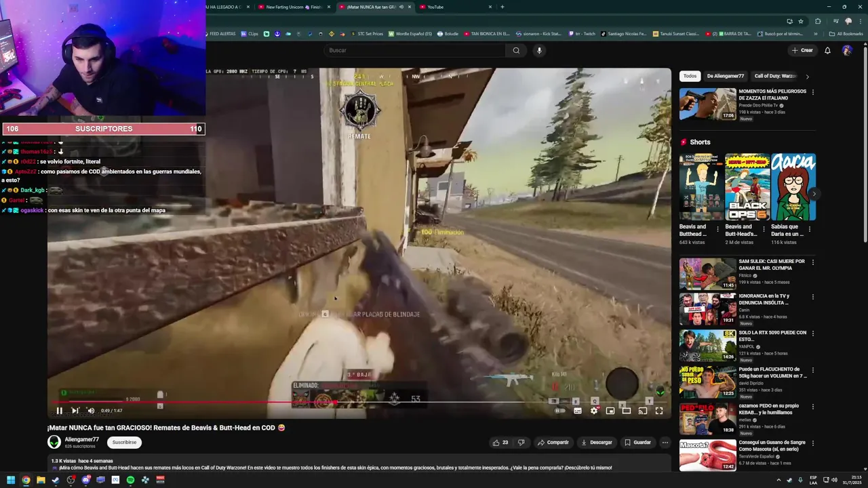Viewport: 868px width, 488px height.
Task: Show more filter chips with arrow
Action: (807, 77)
